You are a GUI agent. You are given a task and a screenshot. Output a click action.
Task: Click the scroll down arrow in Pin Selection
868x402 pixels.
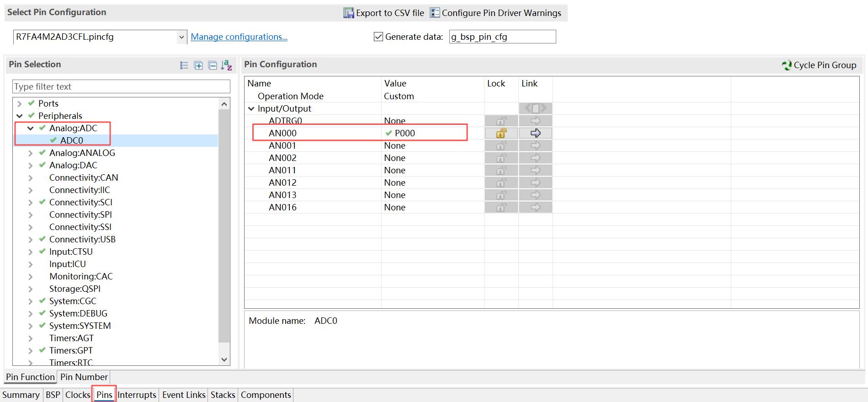224,359
